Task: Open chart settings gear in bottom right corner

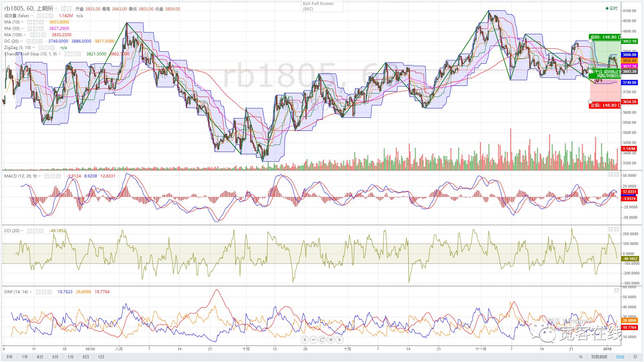Action: (x=635, y=357)
